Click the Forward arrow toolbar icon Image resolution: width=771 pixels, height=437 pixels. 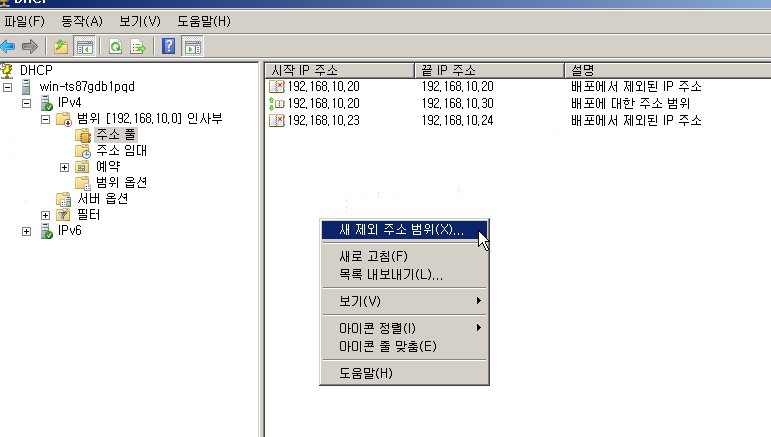[30, 47]
